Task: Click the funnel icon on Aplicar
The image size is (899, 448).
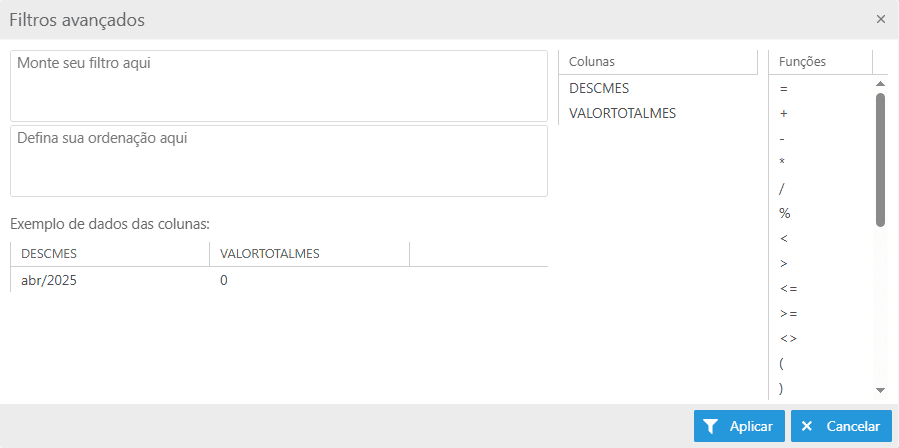Action: [711, 426]
